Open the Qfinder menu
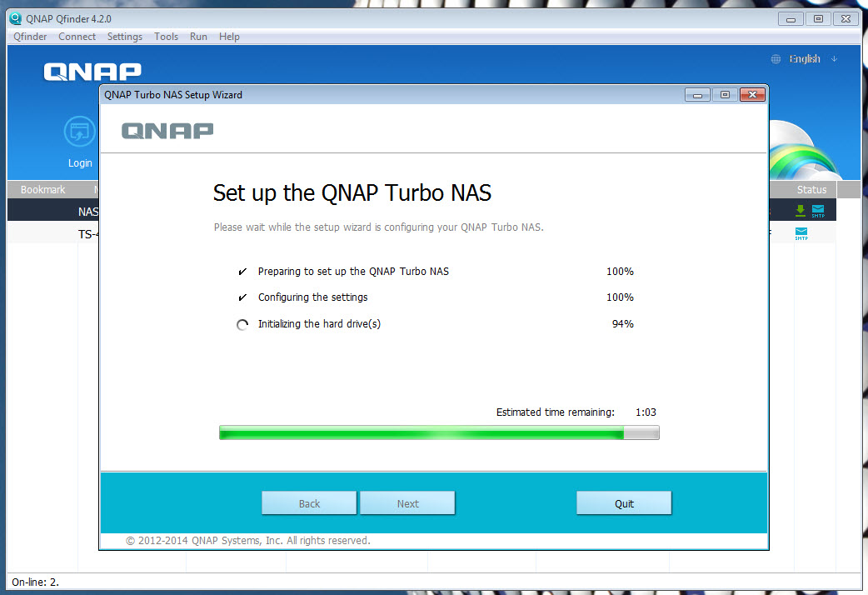Screen dimensions: 868x595 [30, 37]
